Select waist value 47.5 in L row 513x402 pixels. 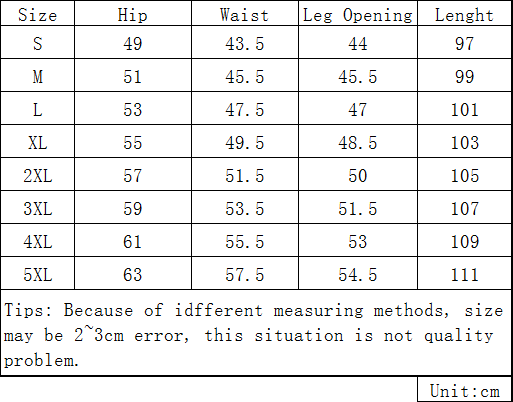244,109
